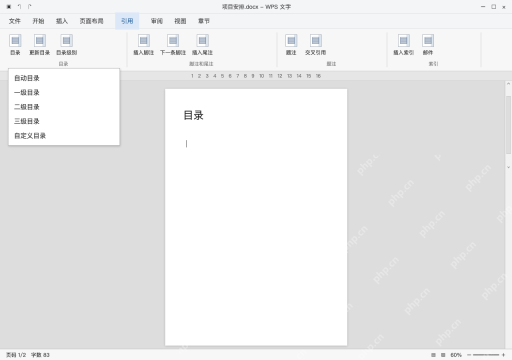Click the WPS app icon in the title bar

pos(9,6)
